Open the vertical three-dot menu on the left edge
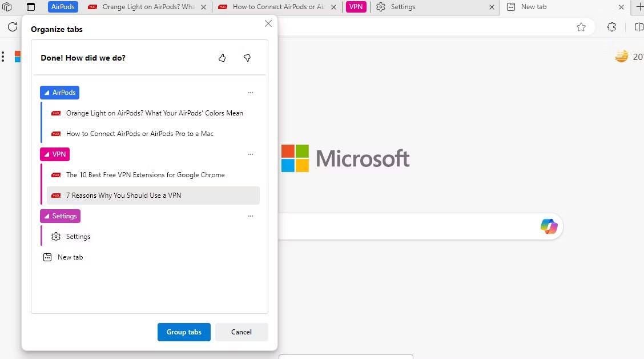The image size is (644, 359). tap(3, 56)
